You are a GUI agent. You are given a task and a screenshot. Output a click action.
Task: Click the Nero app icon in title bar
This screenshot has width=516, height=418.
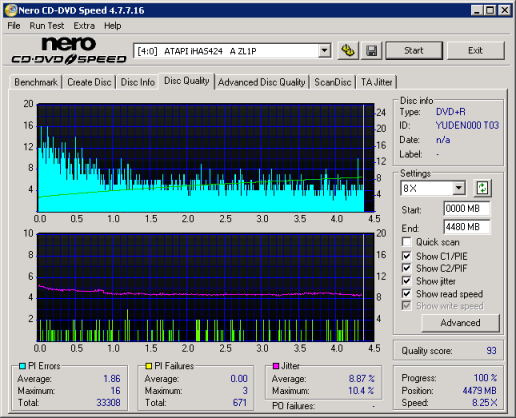[x=11, y=10]
